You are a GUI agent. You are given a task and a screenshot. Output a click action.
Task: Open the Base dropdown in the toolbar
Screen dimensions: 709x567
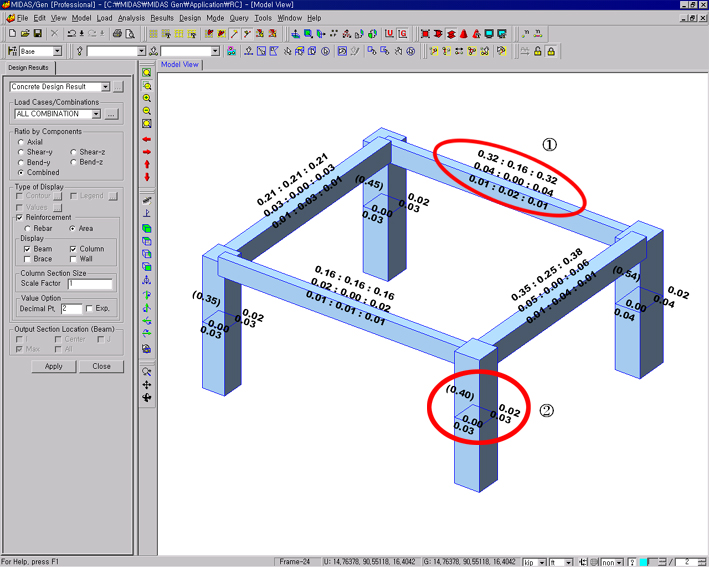point(56,51)
